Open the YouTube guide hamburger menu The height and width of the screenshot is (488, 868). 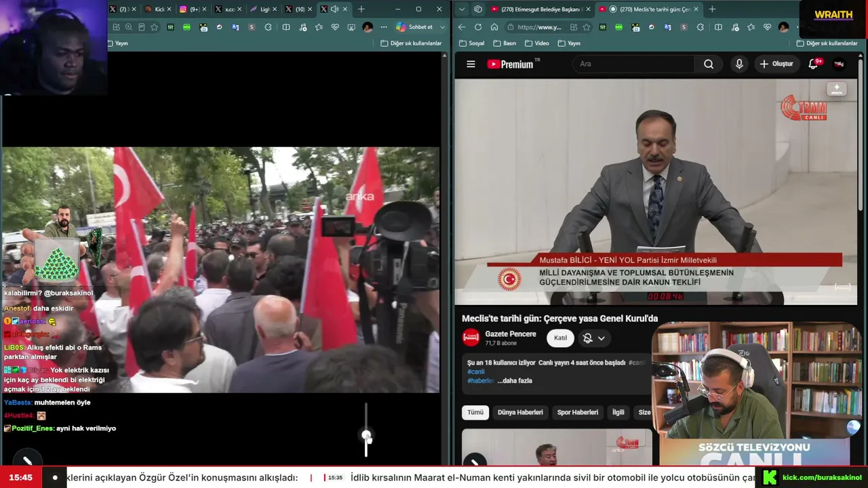coord(471,64)
